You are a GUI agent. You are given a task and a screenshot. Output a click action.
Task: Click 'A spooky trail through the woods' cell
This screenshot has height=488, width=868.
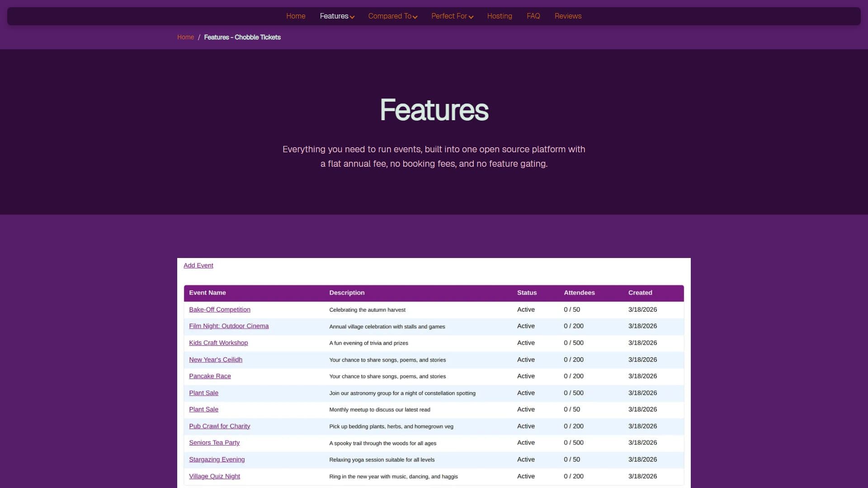(382, 443)
